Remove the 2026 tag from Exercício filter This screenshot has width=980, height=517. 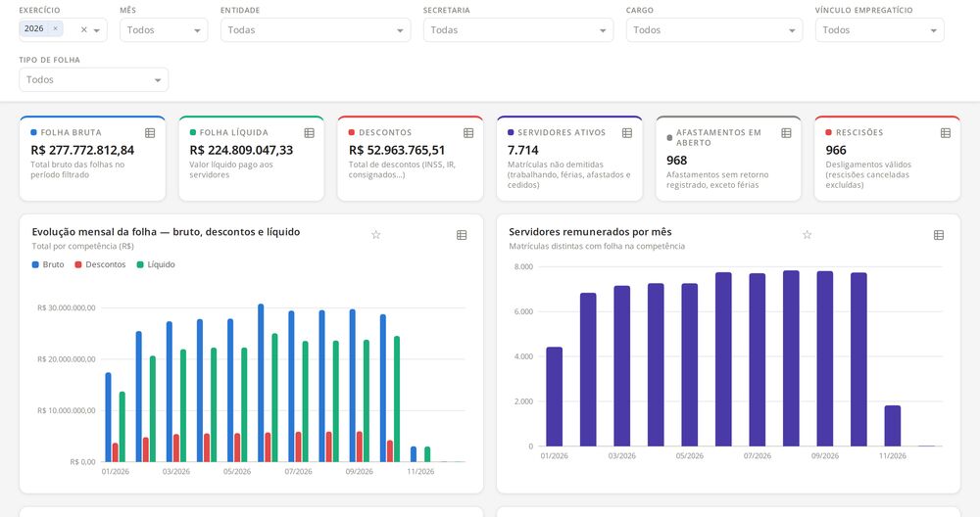tap(55, 28)
